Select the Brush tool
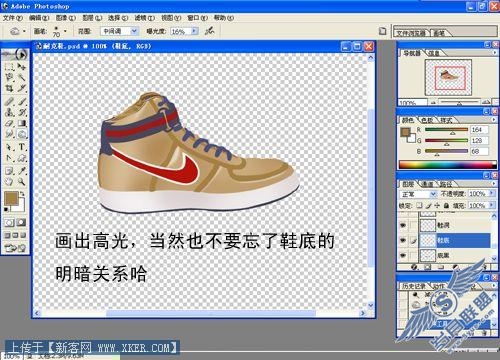This screenshot has width=500, height=360. [x=22, y=101]
